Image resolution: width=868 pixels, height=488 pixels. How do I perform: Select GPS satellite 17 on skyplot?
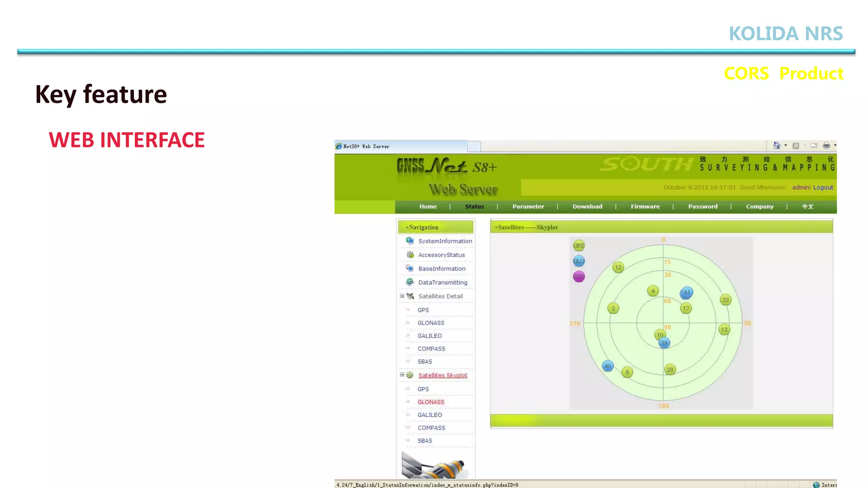click(x=686, y=308)
